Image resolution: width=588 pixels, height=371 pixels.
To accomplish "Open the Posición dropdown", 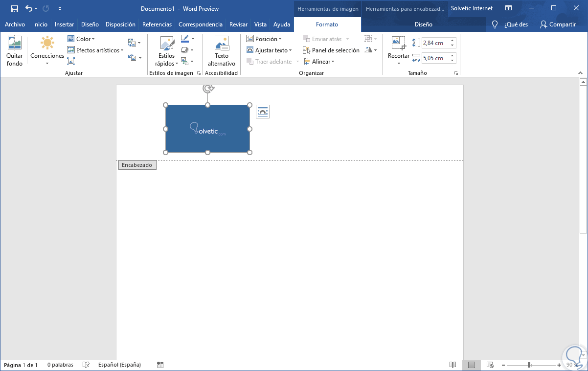I will tap(264, 39).
